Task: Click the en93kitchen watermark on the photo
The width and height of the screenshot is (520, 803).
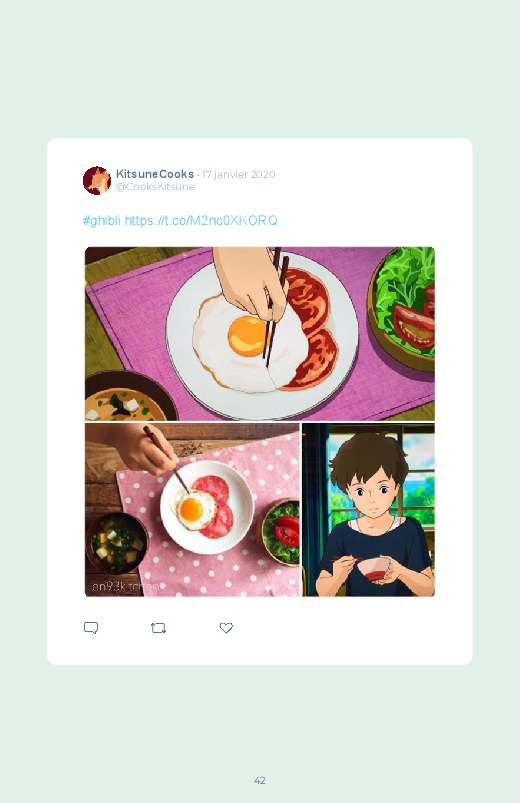Action: (x=126, y=586)
